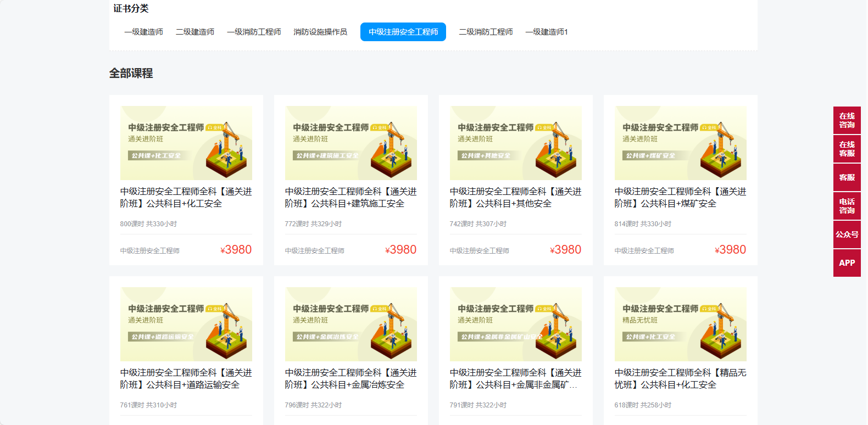This screenshot has width=868, height=425.
Task: Click the 公共科目+其他安全 course title
Action: (x=515, y=198)
